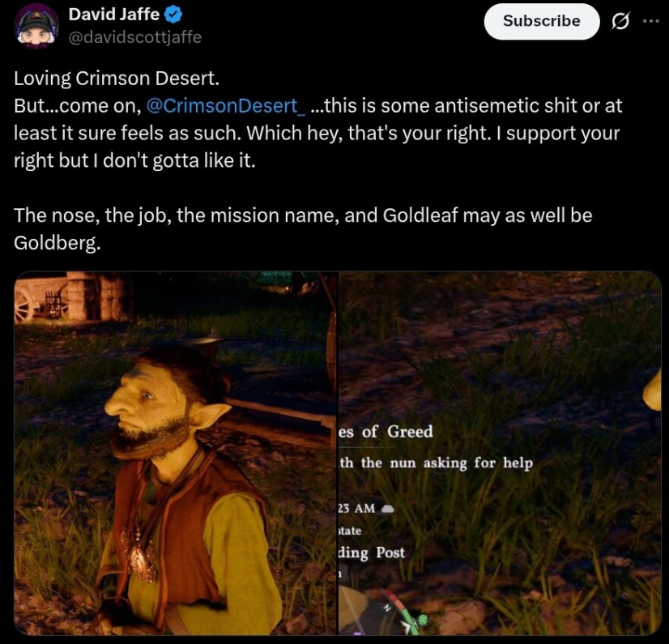Click the David Jaffe display name
The image size is (669, 644).
(x=114, y=15)
